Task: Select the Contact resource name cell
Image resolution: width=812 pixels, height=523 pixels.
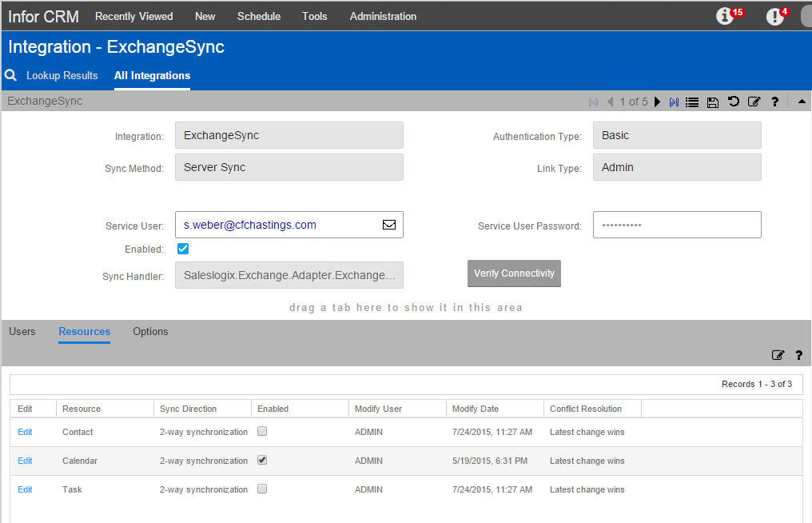Action: click(x=78, y=432)
